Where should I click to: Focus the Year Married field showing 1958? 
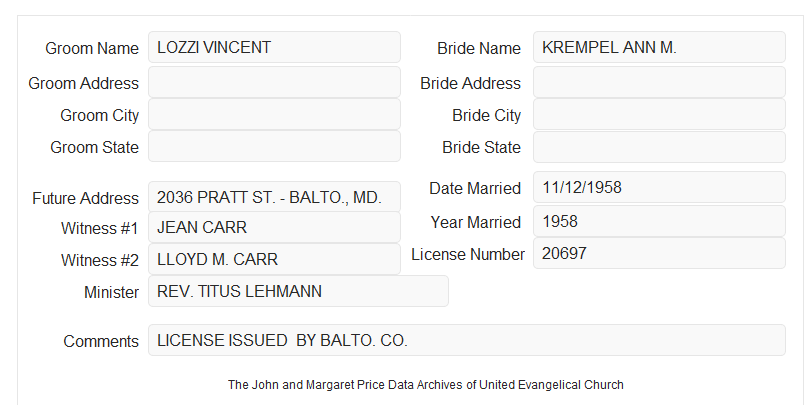659,221
